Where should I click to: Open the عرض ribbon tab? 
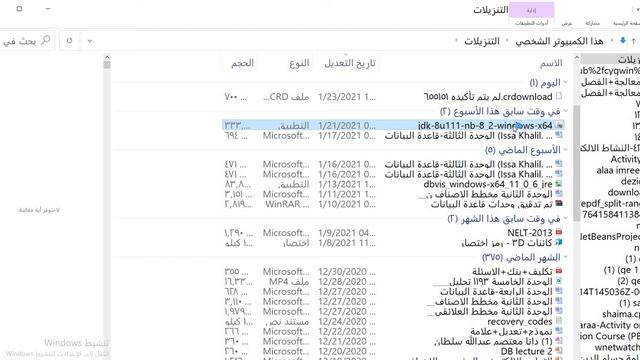567,23
